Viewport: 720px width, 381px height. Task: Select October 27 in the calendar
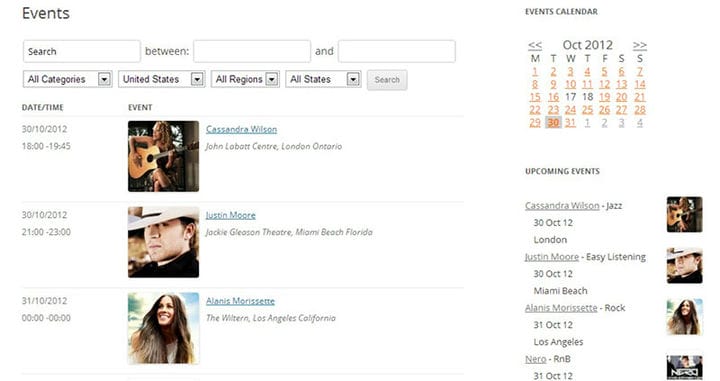tap(622, 110)
